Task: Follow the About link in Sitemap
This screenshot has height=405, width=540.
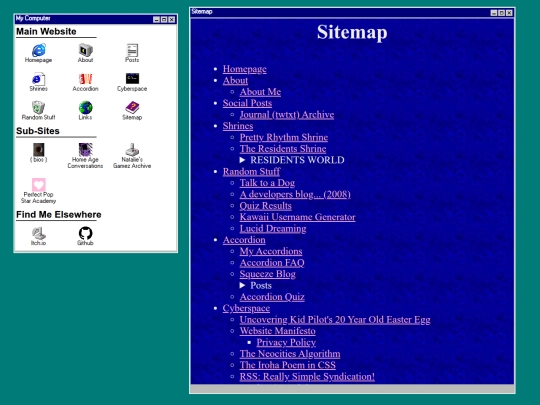Action: [235, 80]
